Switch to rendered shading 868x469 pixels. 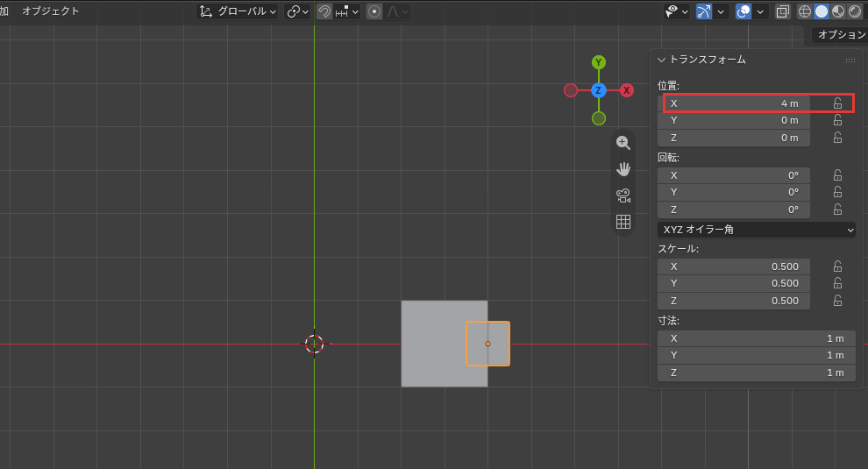pos(855,11)
